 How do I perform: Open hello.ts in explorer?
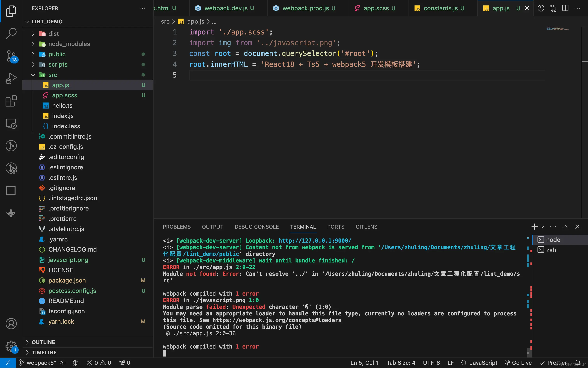pyautogui.click(x=88, y=106)
